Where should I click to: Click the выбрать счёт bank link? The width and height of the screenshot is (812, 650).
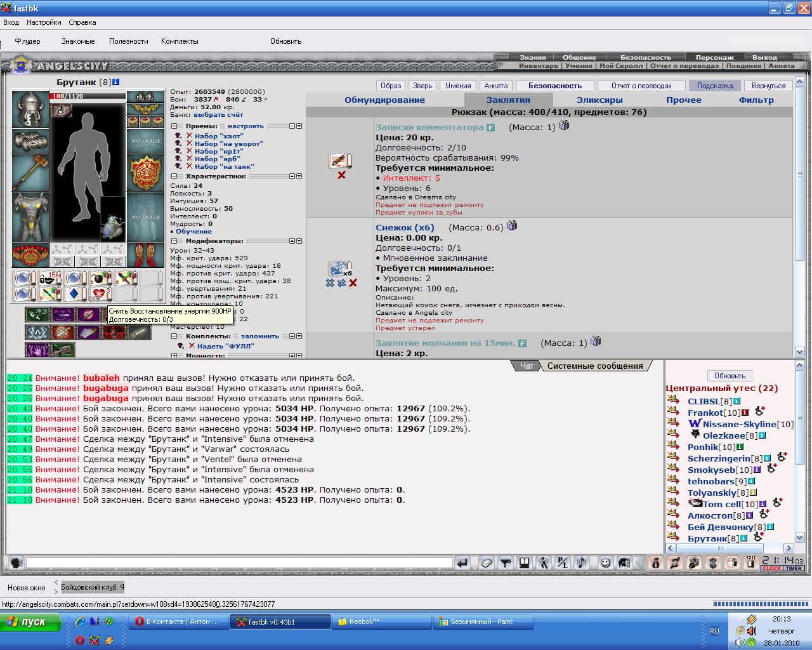[218, 115]
